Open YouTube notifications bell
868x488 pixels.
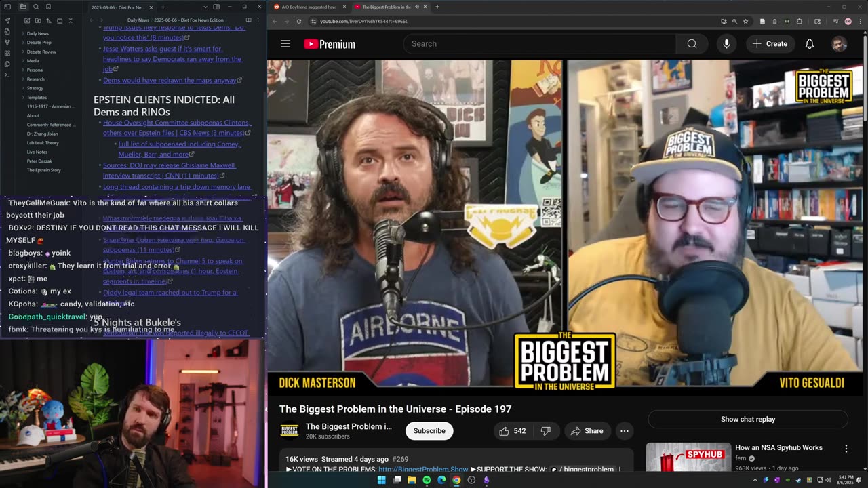click(810, 44)
